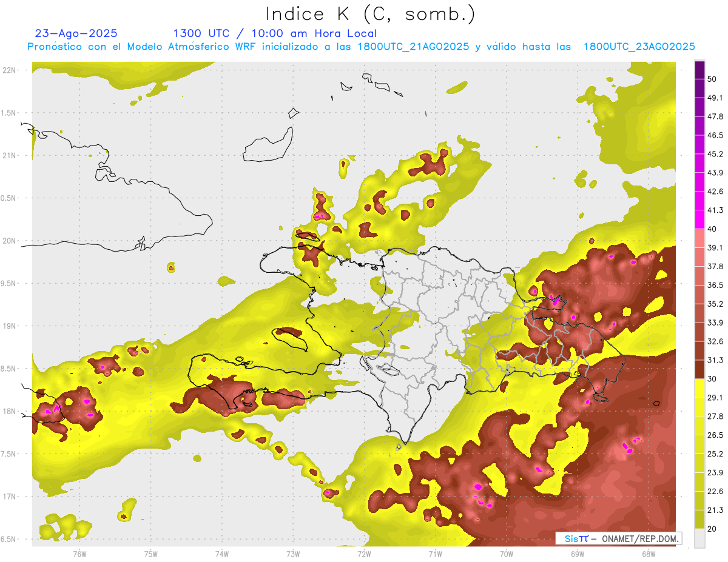Pick the gray swatch below the 20 label

(x=699, y=538)
